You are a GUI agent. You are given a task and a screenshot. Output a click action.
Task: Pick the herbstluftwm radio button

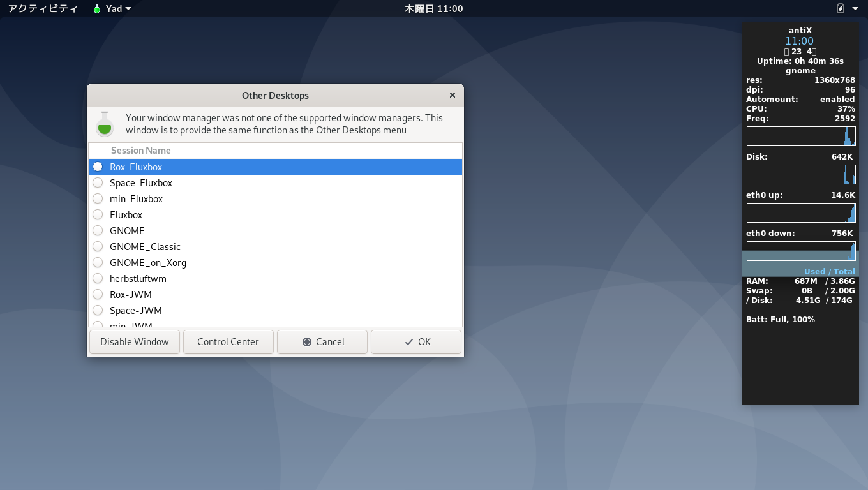click(x=98, y=278)
